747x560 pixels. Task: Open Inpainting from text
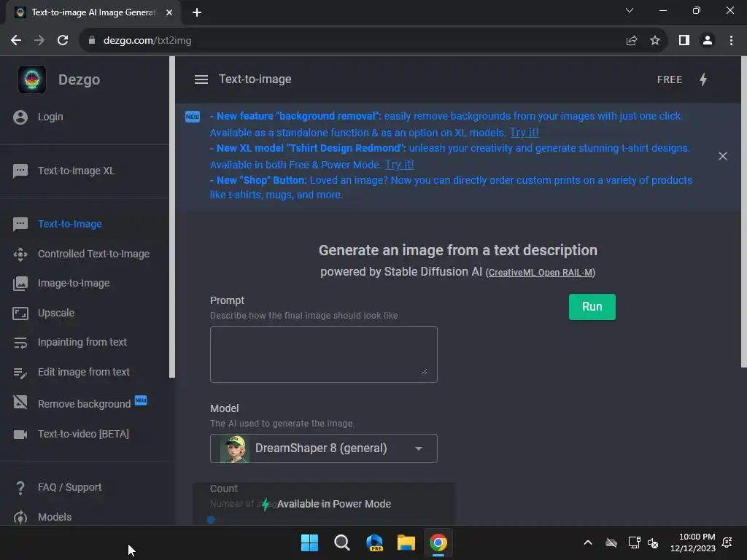[82, 343]
